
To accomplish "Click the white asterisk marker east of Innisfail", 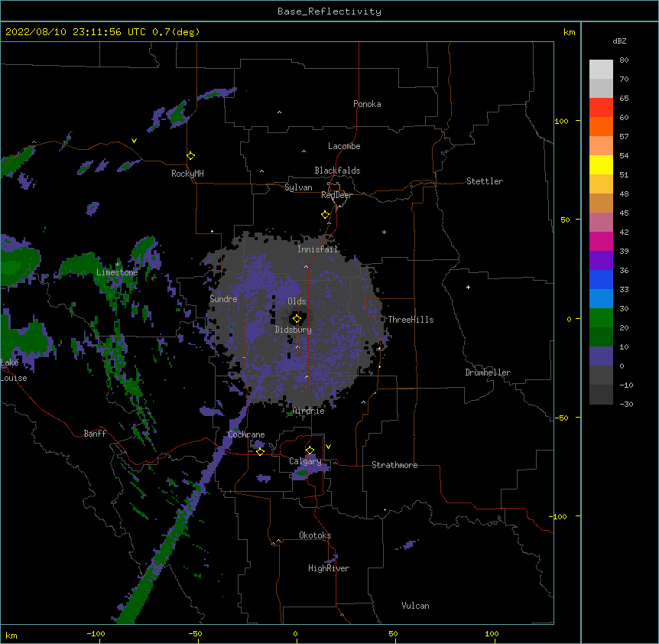I will click(x=384, y=232).
